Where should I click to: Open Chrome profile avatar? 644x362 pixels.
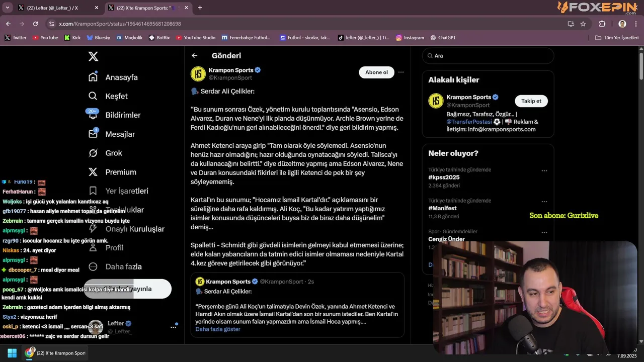point(622,24)
